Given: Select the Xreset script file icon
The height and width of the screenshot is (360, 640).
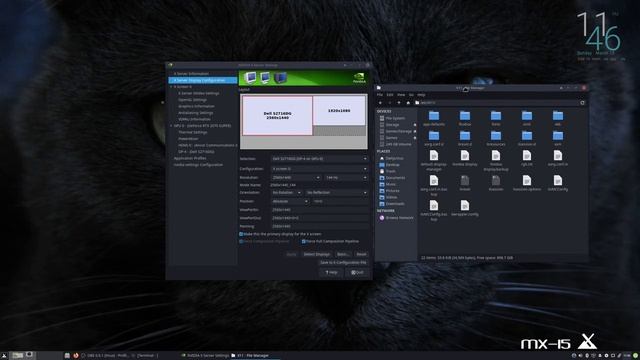Looking at the screenshot, I should 465,180.
